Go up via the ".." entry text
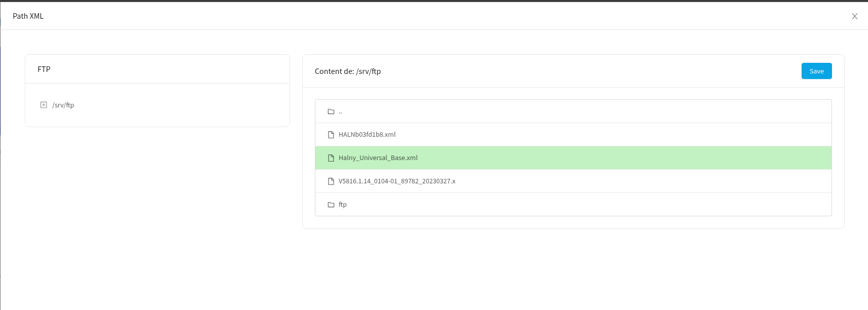This screenshot has height=310, width=868. (x=341, y=111)
